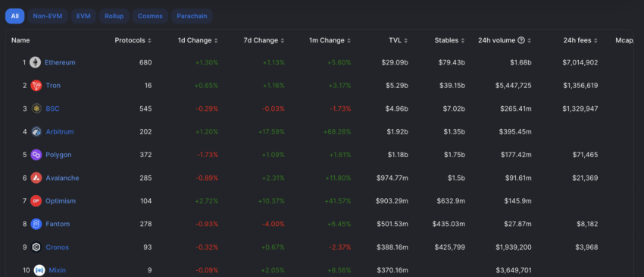This screenshot has width=644, height=277.
Task: Click the Polygon chain logo icon
Action: [x=36, y=155]
